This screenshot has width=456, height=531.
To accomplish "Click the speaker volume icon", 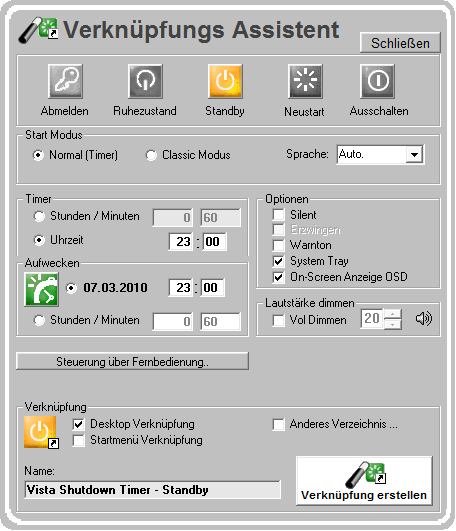I will 424,319.
